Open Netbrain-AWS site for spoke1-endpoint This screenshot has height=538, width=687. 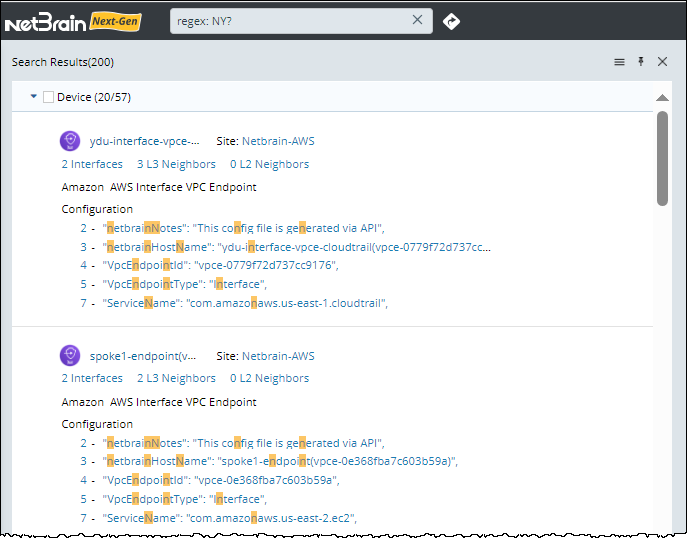click(x=278, y=356)
